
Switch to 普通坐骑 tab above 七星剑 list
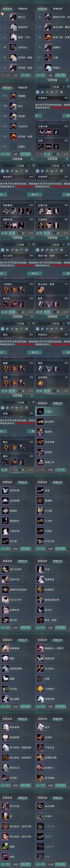coord(42,403)
